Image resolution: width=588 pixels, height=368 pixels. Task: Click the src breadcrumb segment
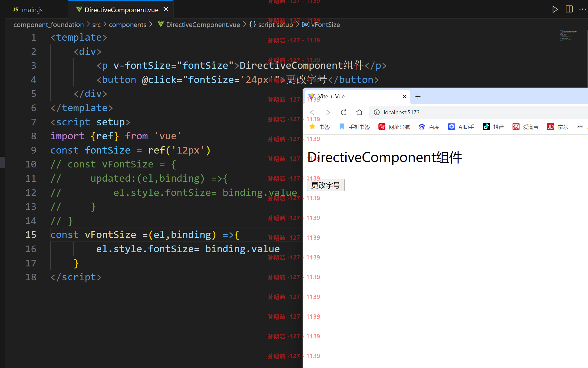coord(96,25)
